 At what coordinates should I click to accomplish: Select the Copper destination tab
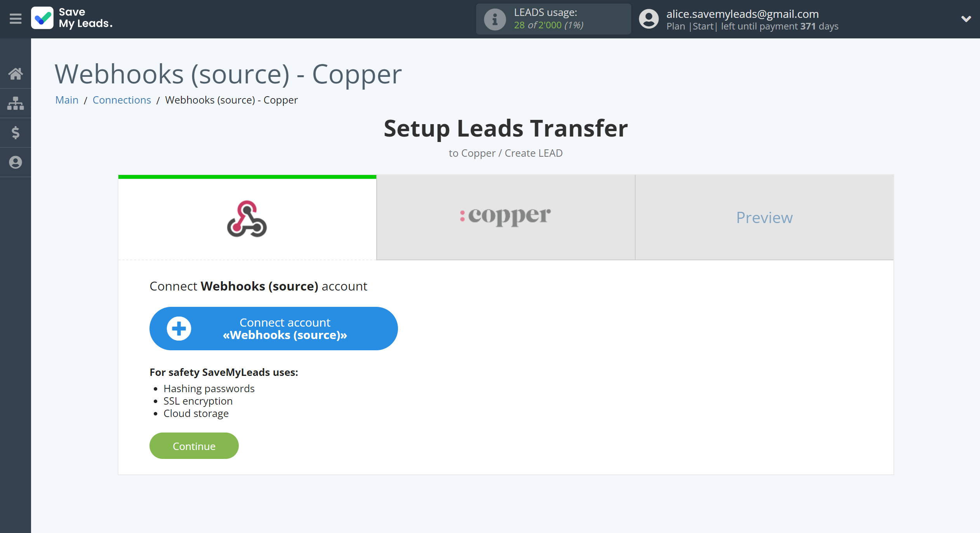pyautogui.click(x=505, y=216)
